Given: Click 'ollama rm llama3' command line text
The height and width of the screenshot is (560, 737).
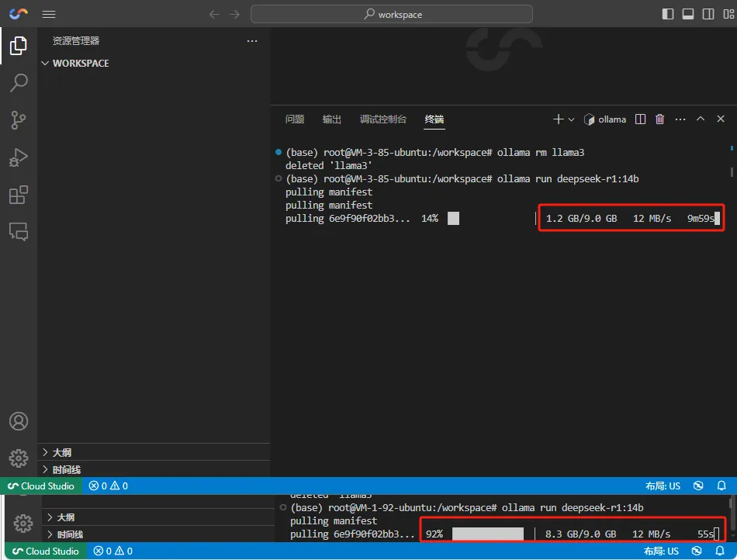Looking at the screenshot, I should (541, 152).
